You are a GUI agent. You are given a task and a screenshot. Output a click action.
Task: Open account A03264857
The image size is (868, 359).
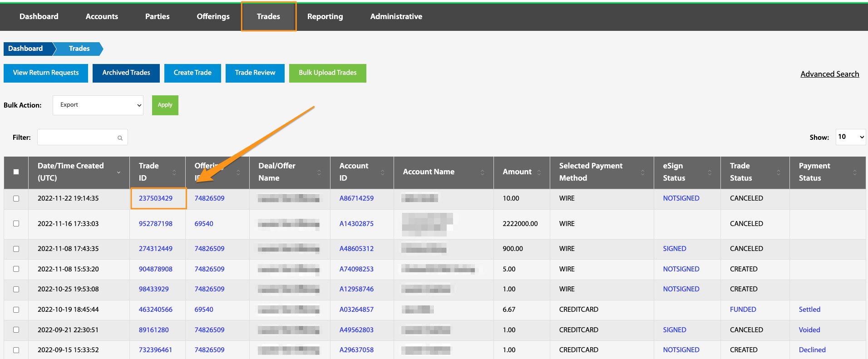pyautogui.click(x=357, y=310)
